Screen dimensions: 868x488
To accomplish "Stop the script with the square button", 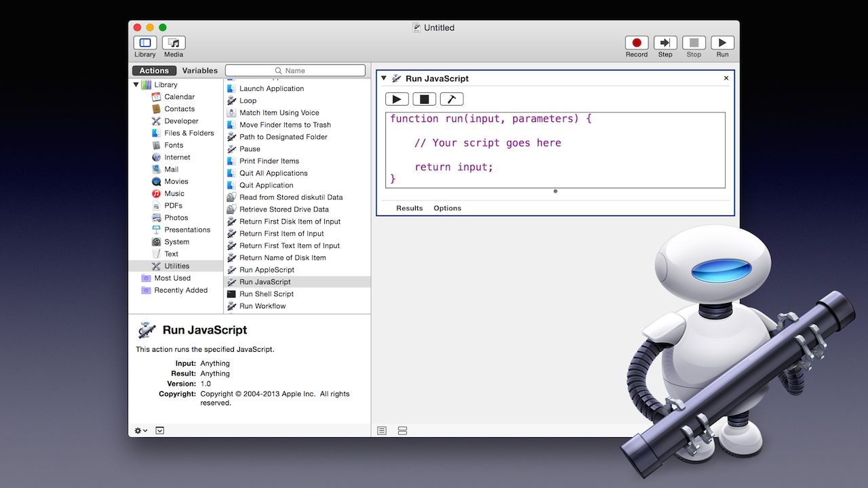I will click(x=425, y=100).
